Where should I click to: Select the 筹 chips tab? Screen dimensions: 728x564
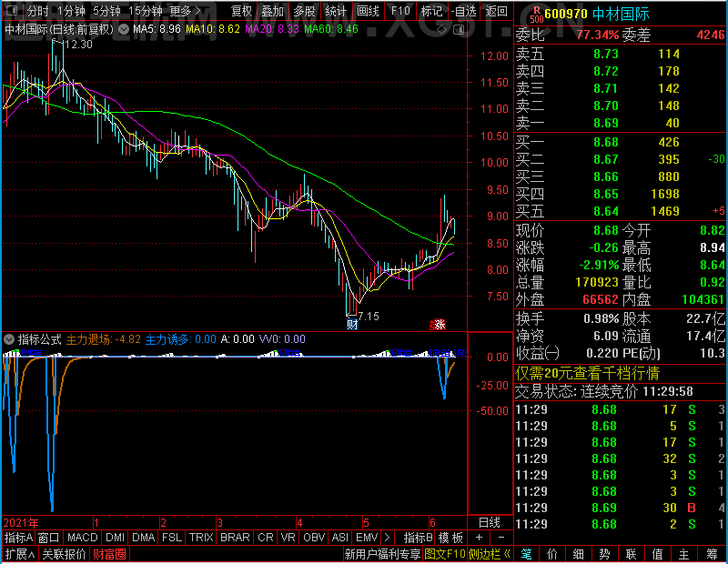[x=712, y=554]
